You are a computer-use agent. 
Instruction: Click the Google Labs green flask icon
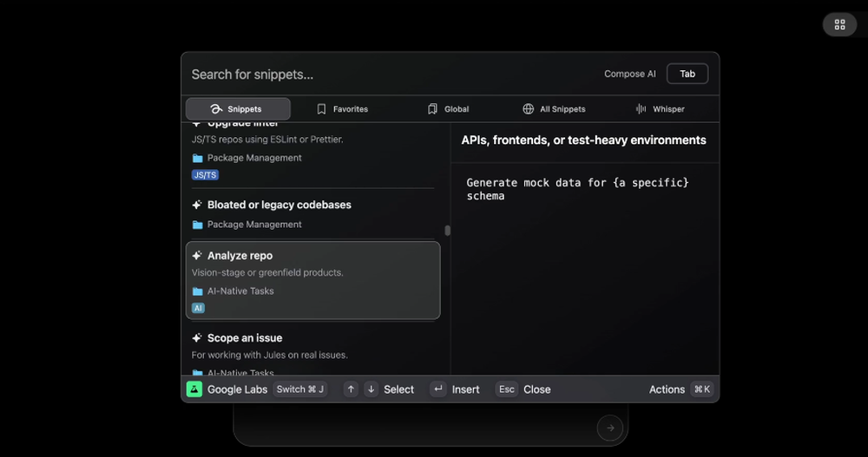194,389
